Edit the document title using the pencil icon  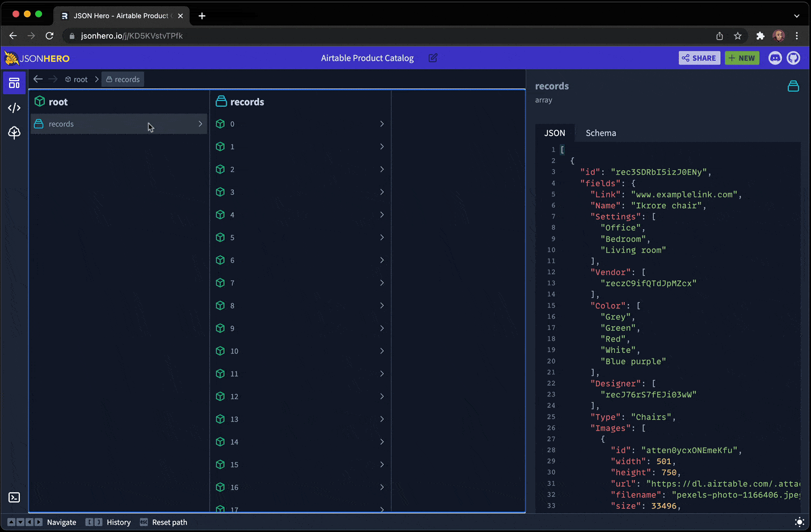pyautogui.click(x=433, y=58)
